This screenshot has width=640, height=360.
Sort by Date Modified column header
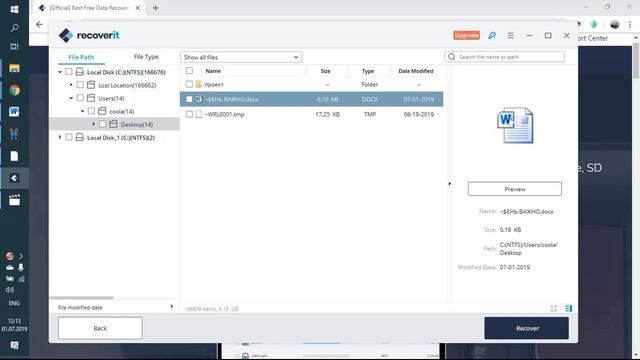click(x=416, y=71)
